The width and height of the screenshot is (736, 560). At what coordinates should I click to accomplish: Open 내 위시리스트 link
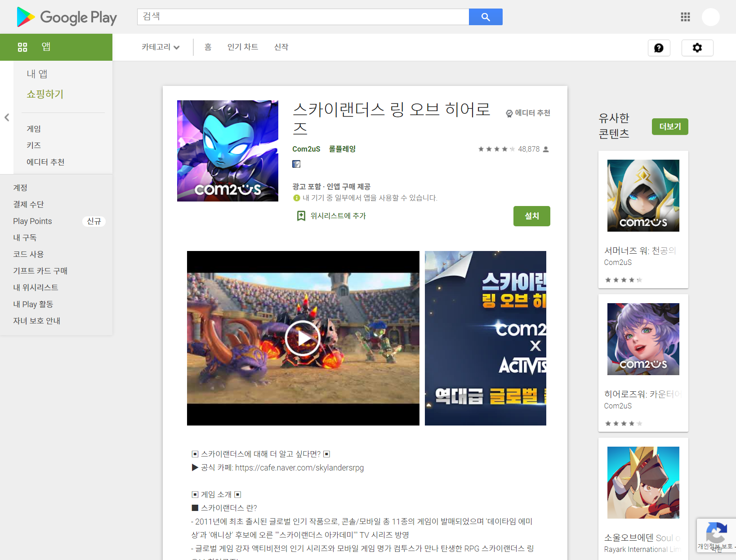36,287
